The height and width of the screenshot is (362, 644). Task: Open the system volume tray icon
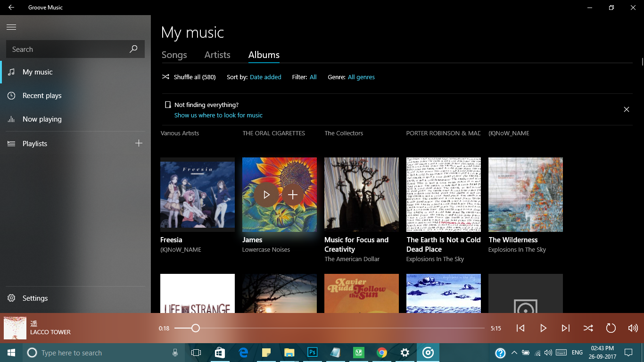[548, 353]
